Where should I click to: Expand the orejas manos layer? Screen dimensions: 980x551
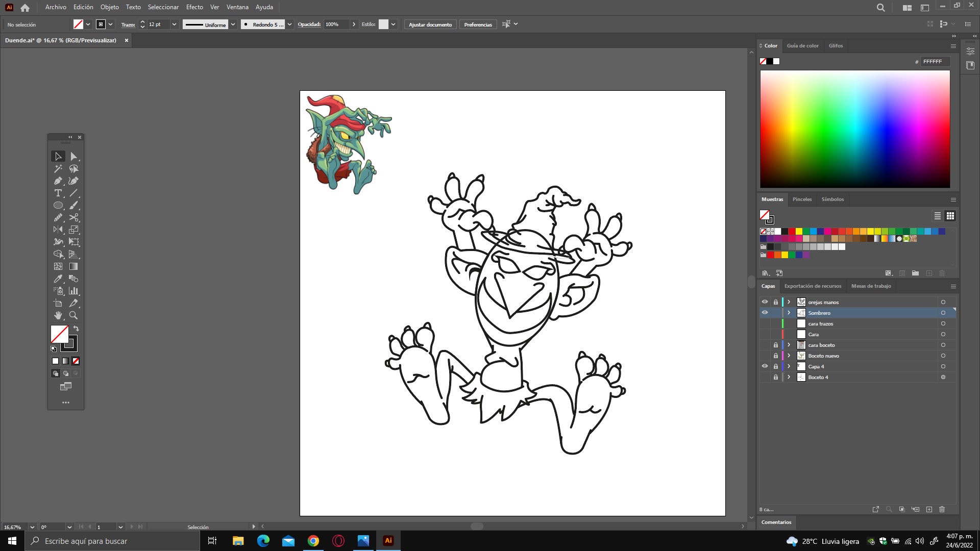click(789, 302)
